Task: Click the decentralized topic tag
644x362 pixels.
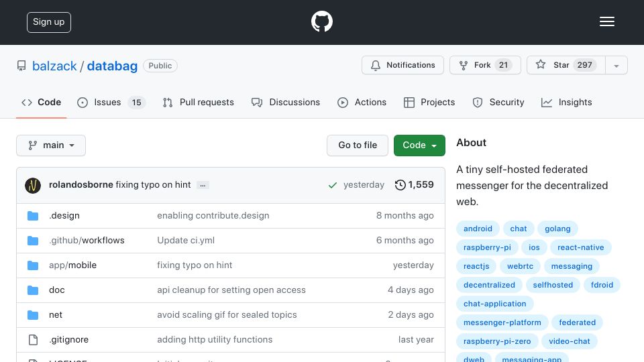Action: 489,285
